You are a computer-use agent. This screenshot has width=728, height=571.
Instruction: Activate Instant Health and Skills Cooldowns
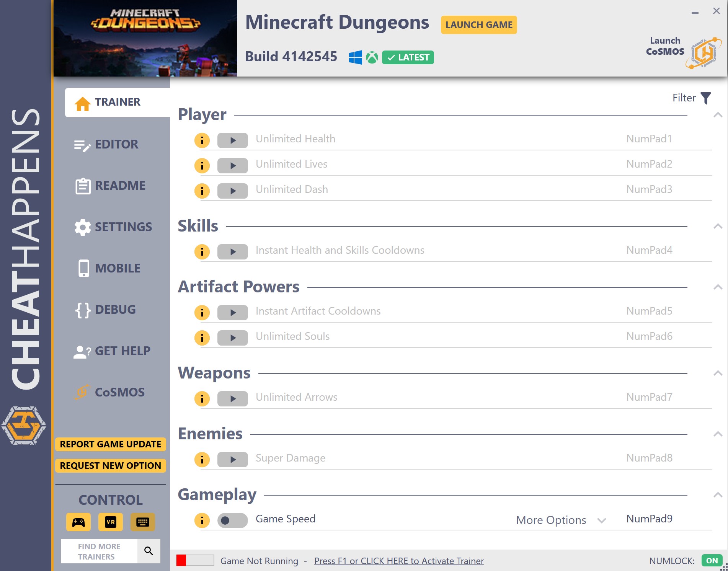pyautogui.click(x=233, y=252)
